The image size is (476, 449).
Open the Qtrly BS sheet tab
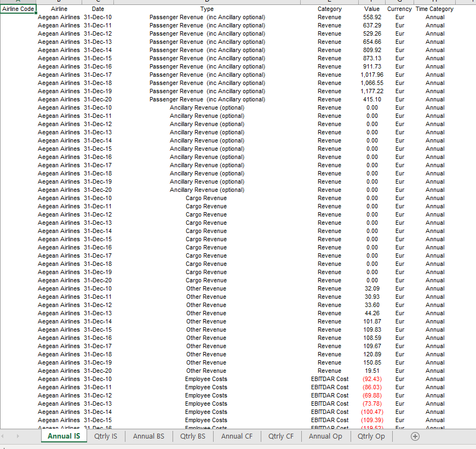coord(192,436)
